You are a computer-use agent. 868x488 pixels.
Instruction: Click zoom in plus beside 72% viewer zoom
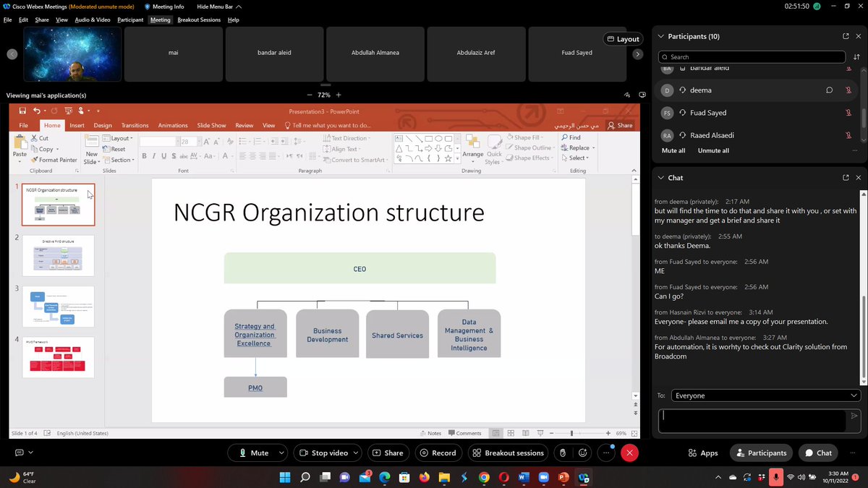click(338, 95)
